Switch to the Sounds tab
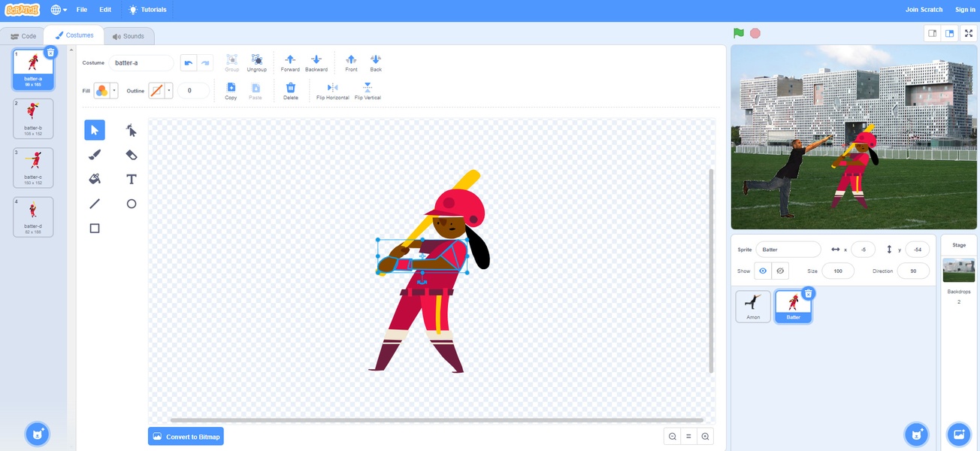The width and height of the screenshot is (980, 451). pyautogui.click(x=129, y=36)
